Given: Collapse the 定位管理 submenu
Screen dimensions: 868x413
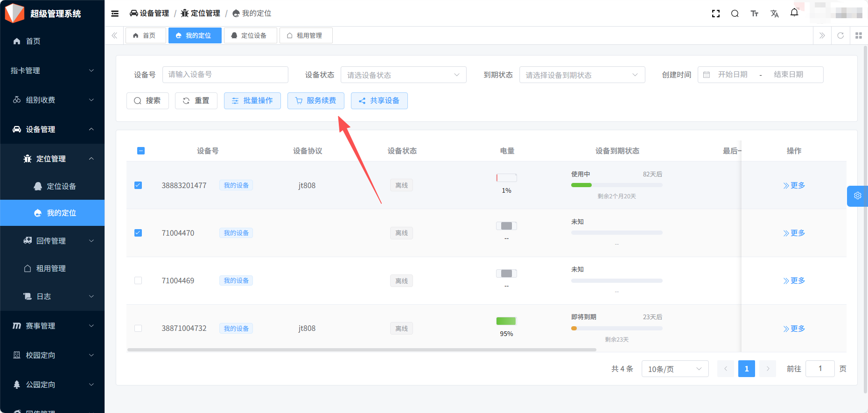Looking at the screenshot, I should [52, 159].
